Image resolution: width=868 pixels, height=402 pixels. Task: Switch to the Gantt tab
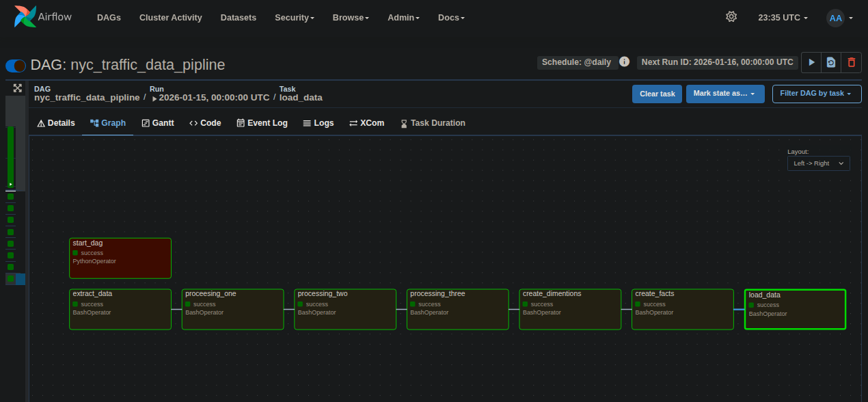(x=158, y=123)
